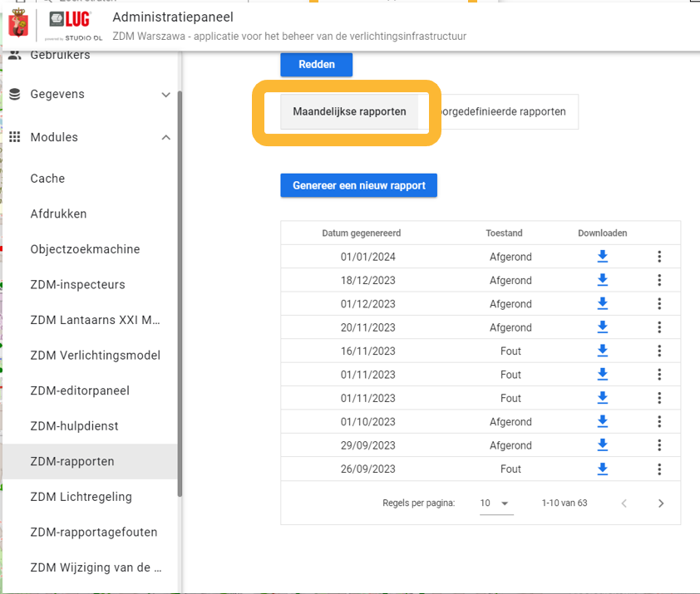
Task: Open more options for 18/12/2023 report
Action: 659,281
